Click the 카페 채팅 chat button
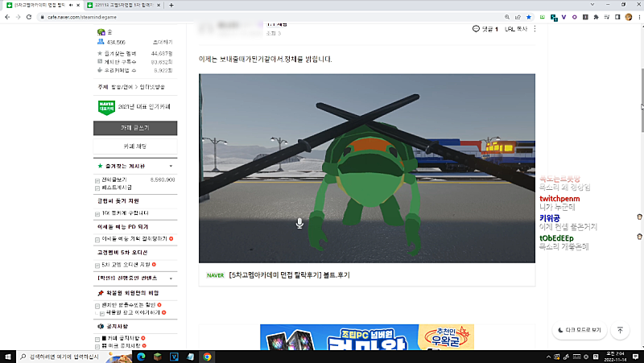 click(135, 146)
